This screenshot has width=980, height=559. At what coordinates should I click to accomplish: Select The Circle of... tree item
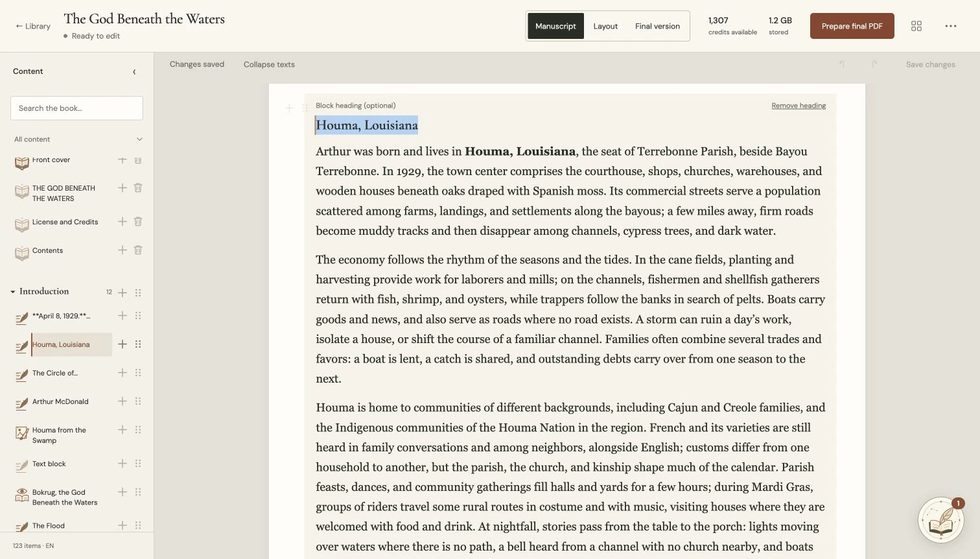pyautogui.click(x=55, y=373)
